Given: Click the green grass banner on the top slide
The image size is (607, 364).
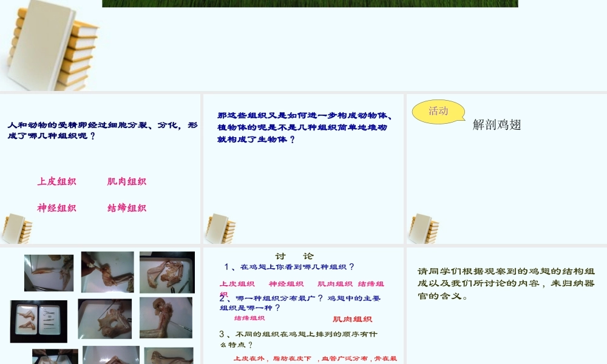Looking at the screenshot, I should [310, 4].
